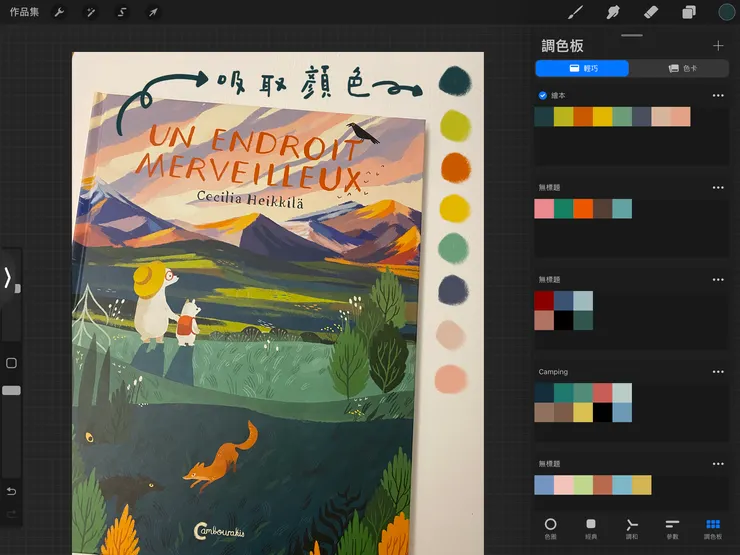Select the Transform arrow tool
740x555 pixels.
pos(153,12)
